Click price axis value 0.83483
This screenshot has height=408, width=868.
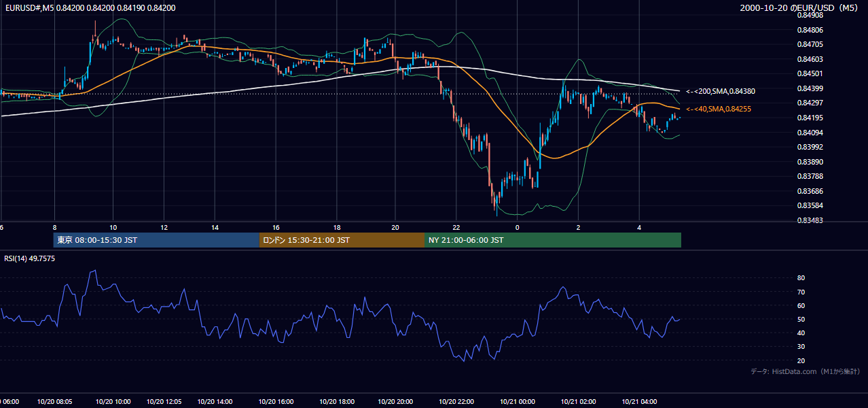coord(809,220)
